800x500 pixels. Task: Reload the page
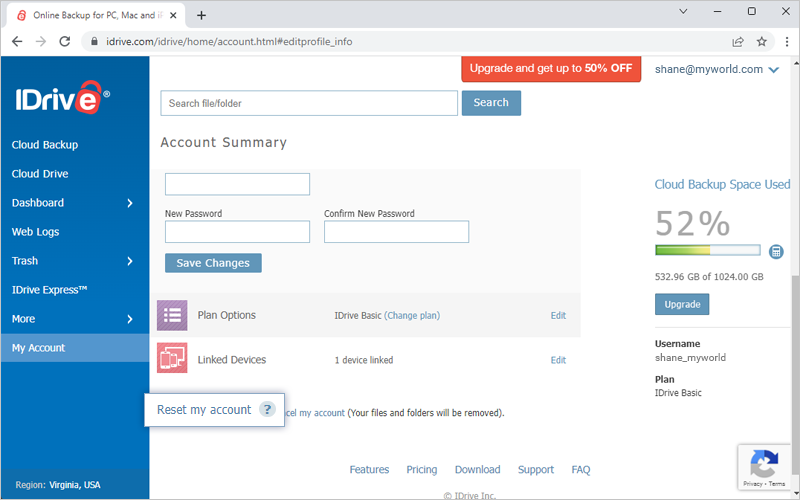coord(64,41)
